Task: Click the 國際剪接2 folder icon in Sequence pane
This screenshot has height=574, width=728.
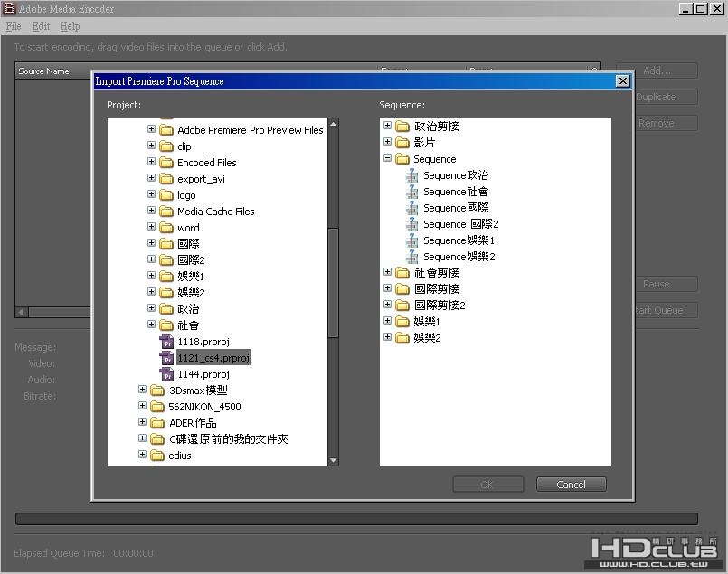Action: pyautogui.click(x=402, y=305)
